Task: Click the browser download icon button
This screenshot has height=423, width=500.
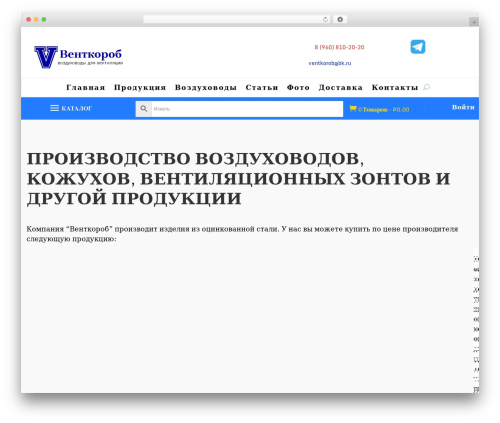Action: pyautogui.click(x=340, y=19)
